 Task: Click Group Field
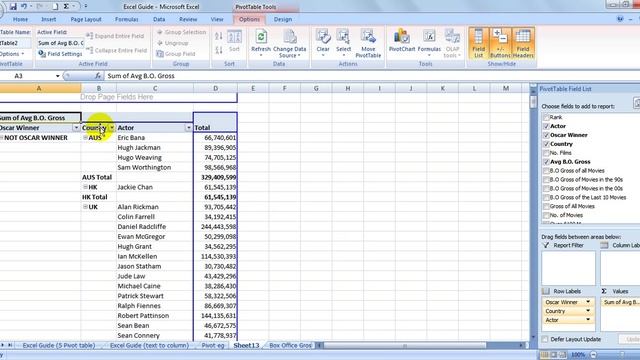[176, 53]
